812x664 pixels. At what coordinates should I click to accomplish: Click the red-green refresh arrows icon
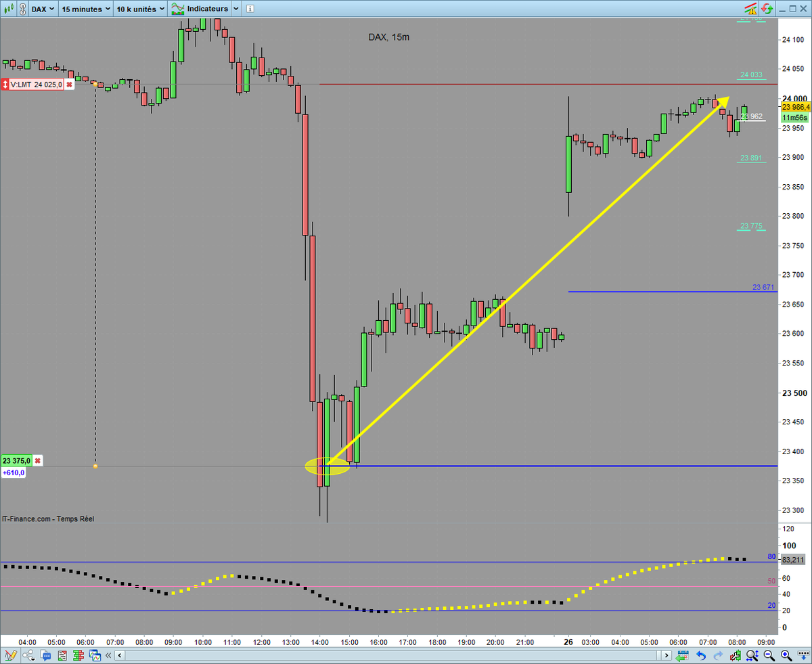tap(767, 9)
